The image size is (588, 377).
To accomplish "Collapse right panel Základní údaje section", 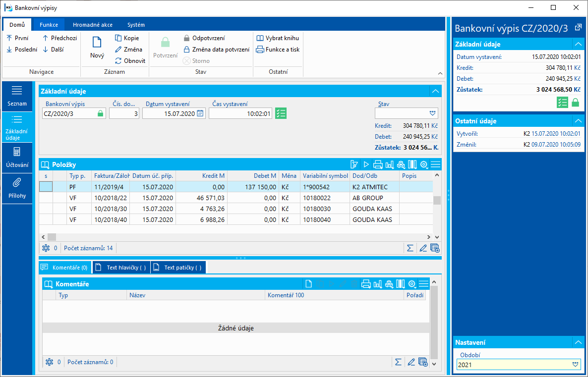I will [578, 44].
